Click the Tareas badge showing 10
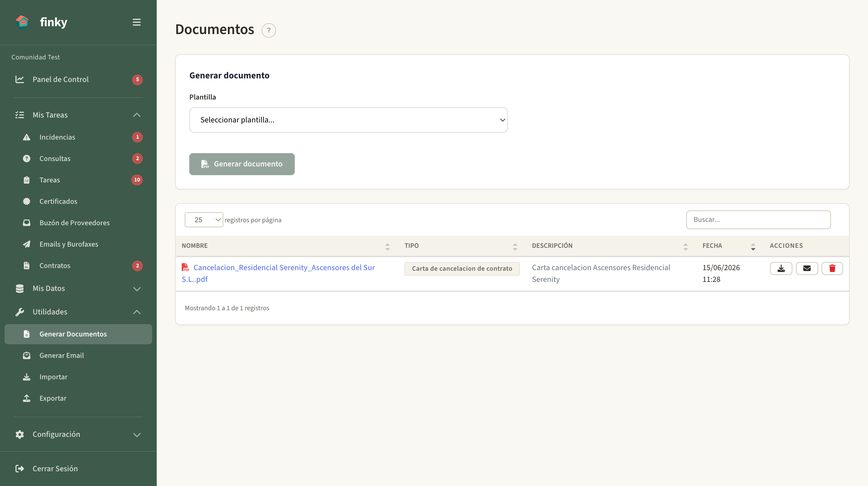Viewport: 868px width, 486px height. point(137,180)
